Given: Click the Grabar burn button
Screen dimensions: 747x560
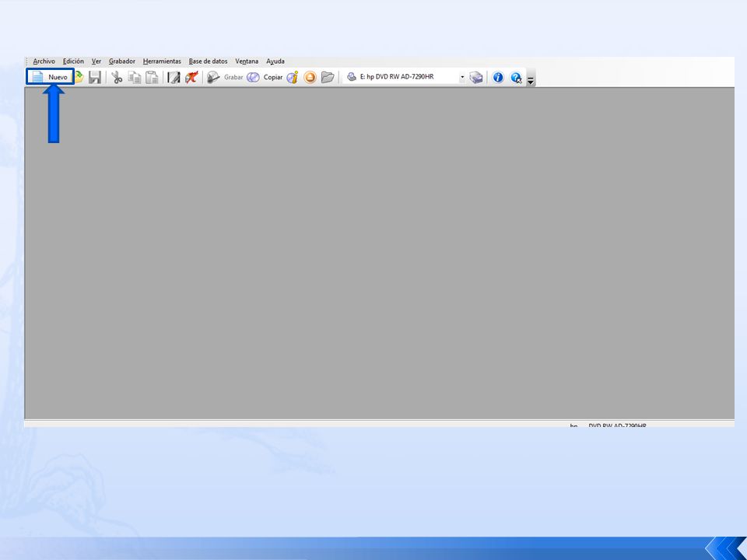Looking at the screenshot, I should coord(226,77).
